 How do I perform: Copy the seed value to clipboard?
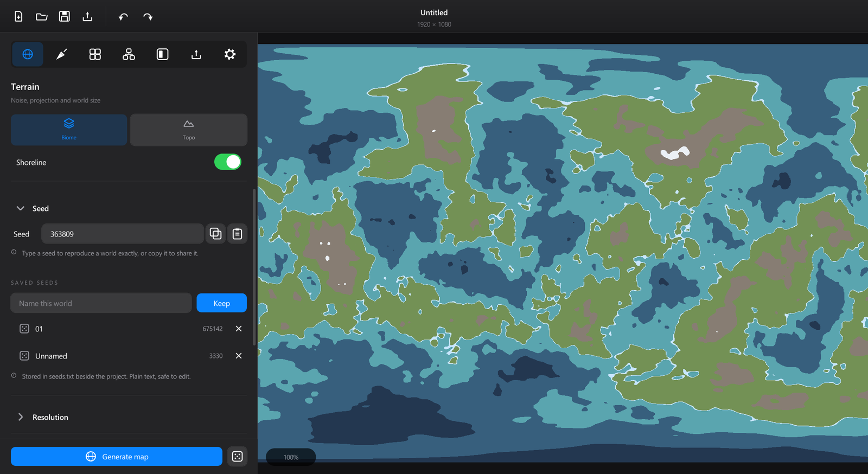(215, 234)
